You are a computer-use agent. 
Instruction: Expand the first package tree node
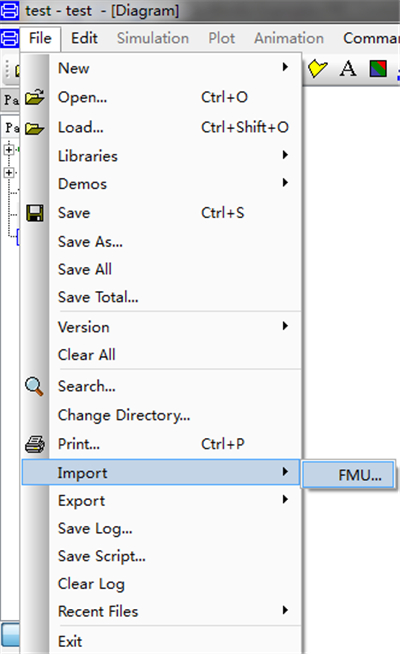pos(9,149)
